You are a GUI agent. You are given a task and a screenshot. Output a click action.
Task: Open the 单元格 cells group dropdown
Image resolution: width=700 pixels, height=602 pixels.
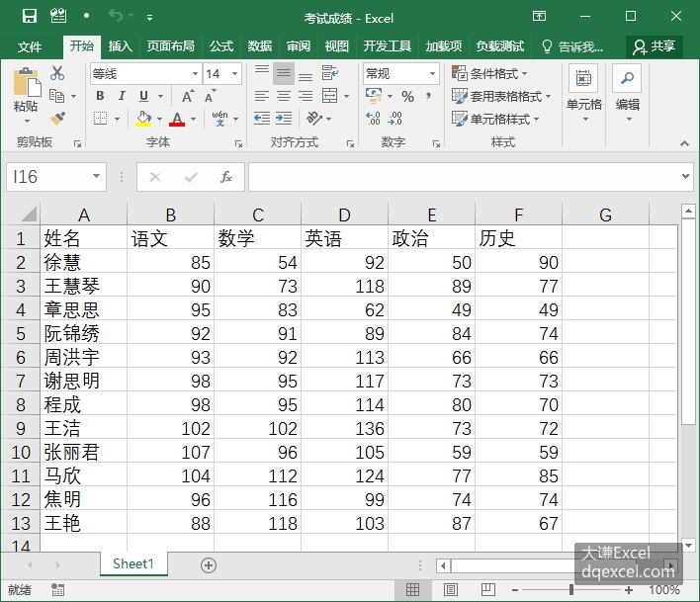[x=584, y=94]
